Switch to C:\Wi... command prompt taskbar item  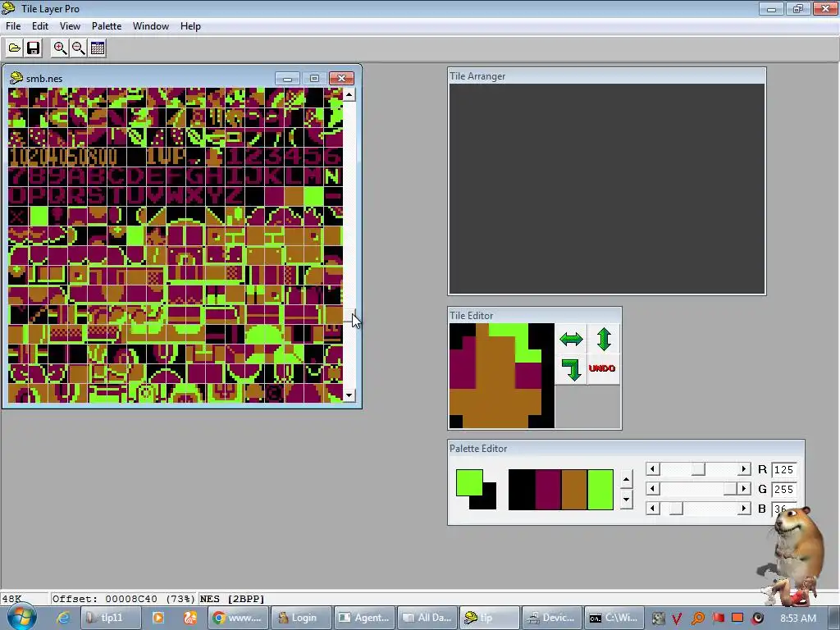click(614, 618)
